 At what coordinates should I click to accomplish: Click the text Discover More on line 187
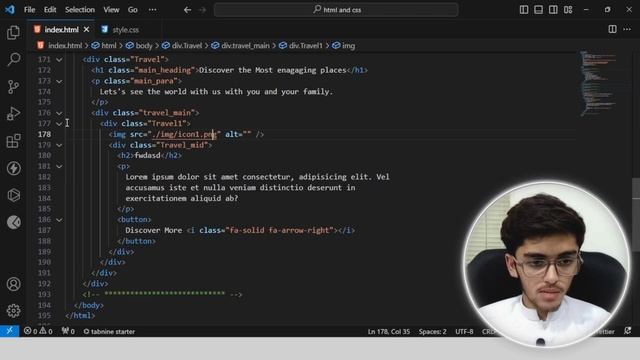point(153,230)
